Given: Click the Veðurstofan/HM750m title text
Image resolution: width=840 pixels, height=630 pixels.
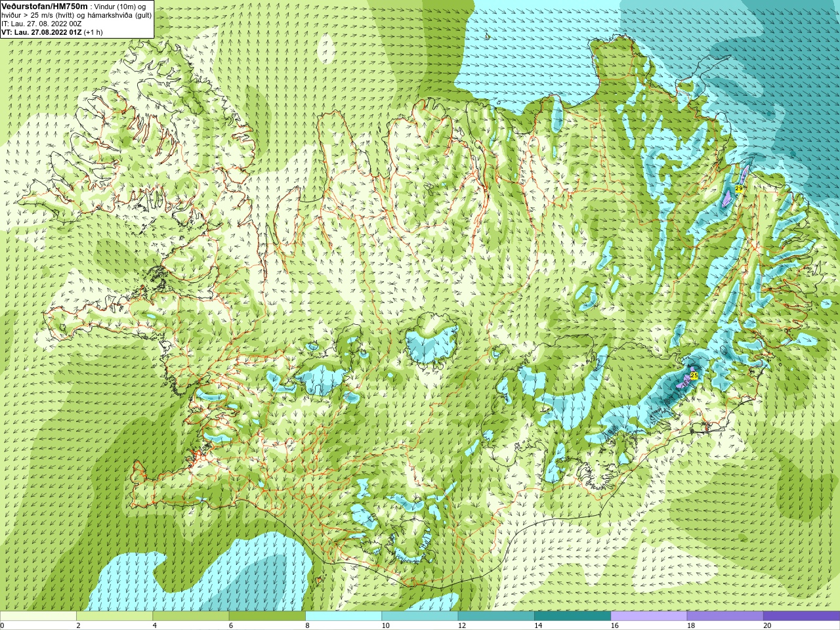Looking at the screenshot, I should [x=45, y=6].
